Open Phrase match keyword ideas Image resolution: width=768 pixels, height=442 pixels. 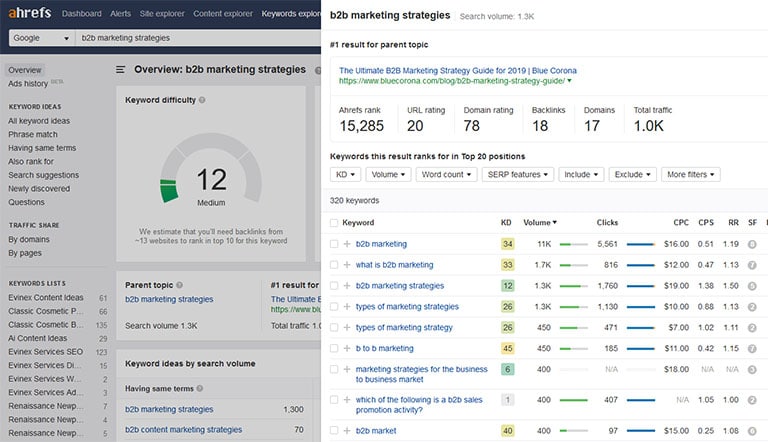coord(33,134)
